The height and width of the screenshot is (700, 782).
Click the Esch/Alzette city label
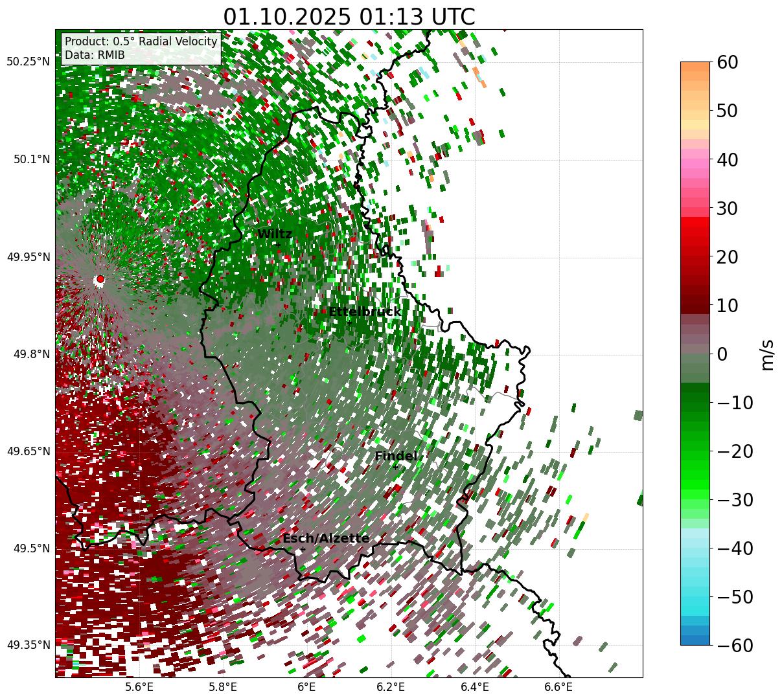(x=326, y=538)
